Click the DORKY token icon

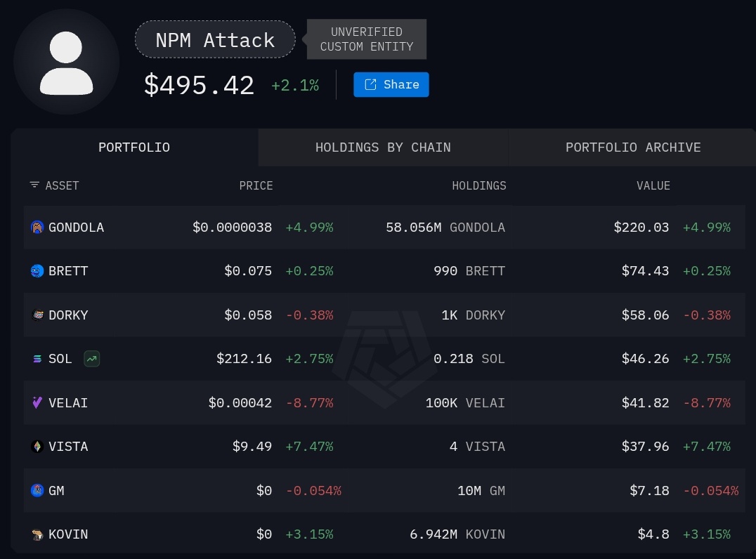(37, 315)
